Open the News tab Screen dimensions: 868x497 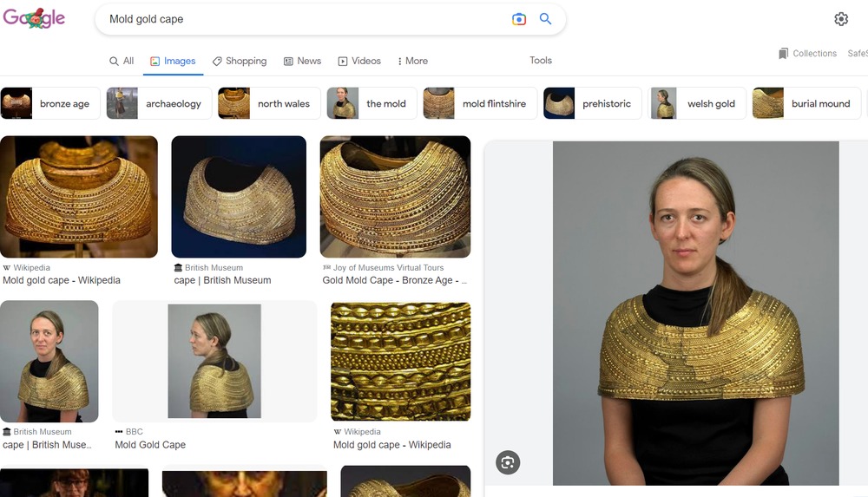click(302, 61)
